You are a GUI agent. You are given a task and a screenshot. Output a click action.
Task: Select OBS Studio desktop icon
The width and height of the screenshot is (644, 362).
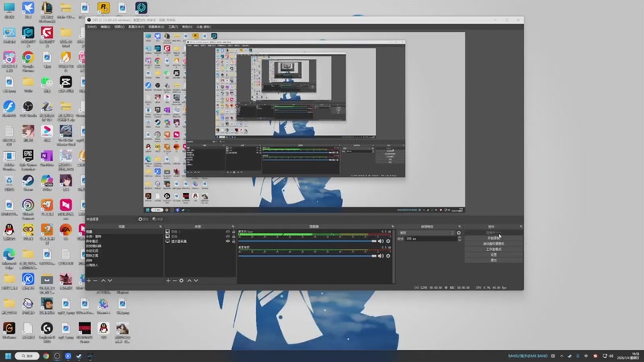(x=28, y=110)
